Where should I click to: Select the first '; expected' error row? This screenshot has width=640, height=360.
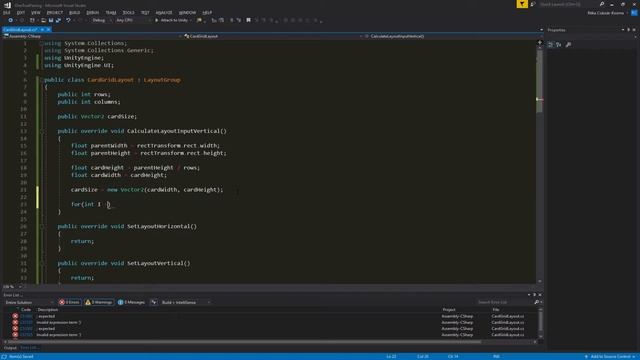pos(271,316)
